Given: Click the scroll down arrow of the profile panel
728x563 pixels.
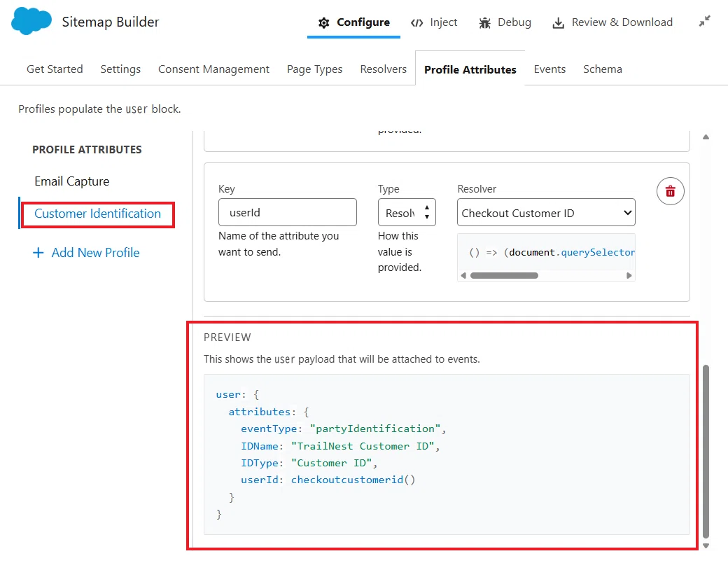Looking at the screenshot, I should point(706,546).
